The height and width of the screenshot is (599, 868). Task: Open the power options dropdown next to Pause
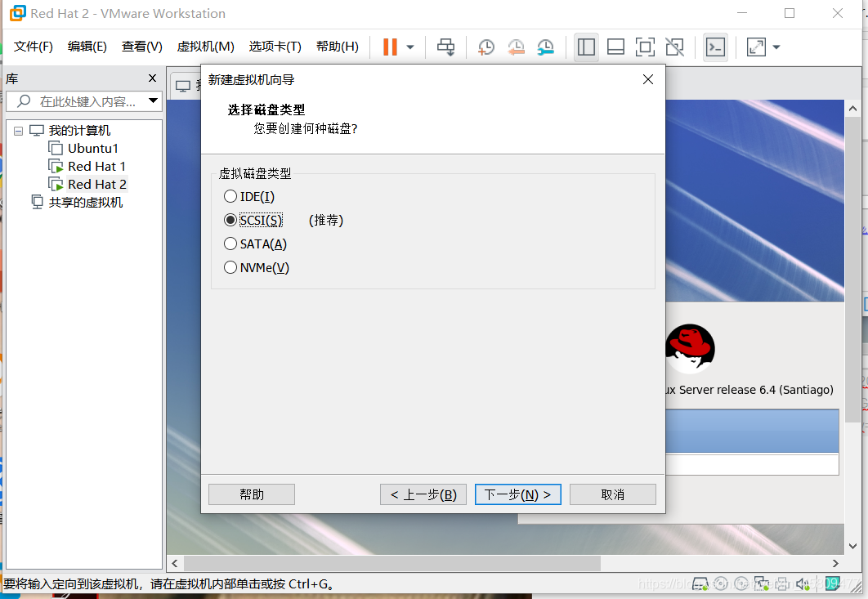click(x=410, y=47)
